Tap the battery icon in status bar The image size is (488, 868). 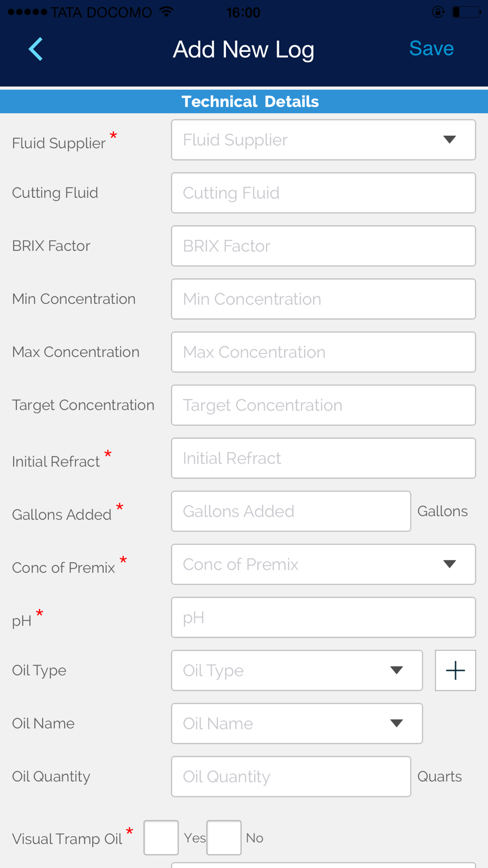[466, 12]
